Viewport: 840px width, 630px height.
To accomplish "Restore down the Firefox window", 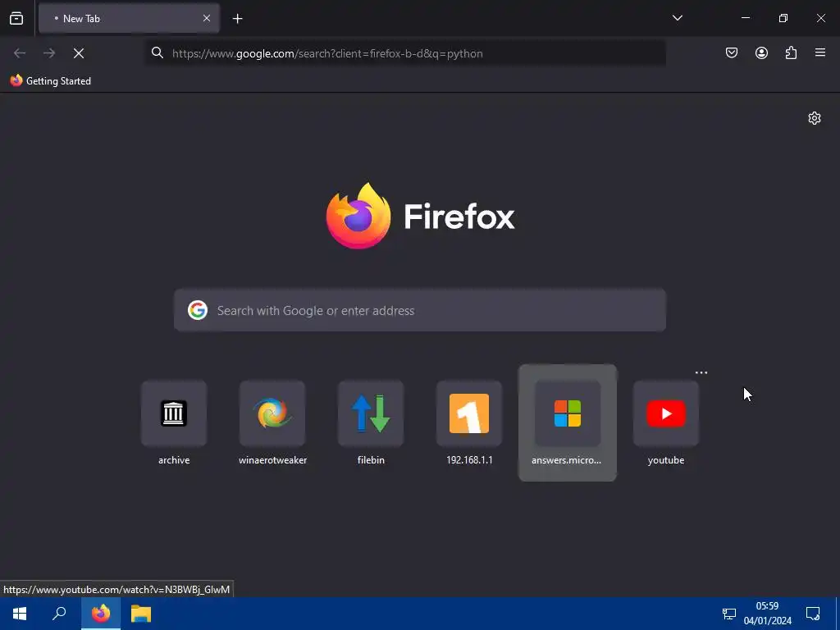I will pos(783,18).
